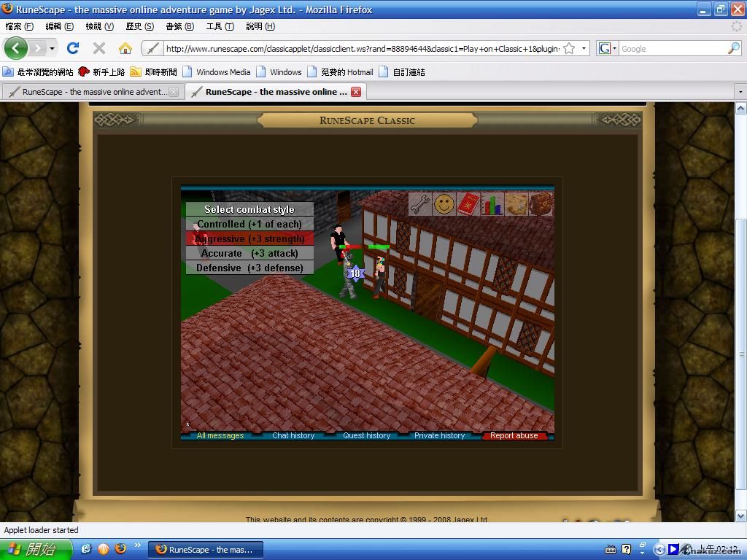Open the Windows 開始 Start button
Screen dimensions: 747x560
(x=36, y=550)
